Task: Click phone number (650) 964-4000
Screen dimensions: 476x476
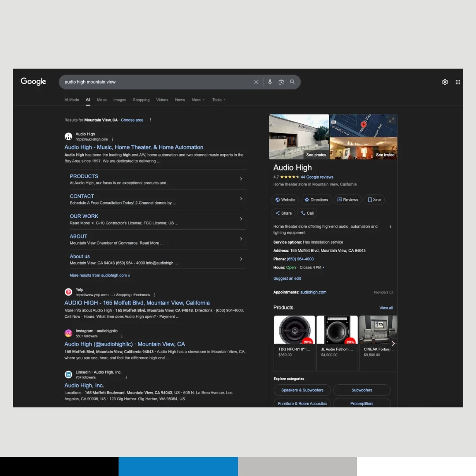Action: (x=300, y=259)
